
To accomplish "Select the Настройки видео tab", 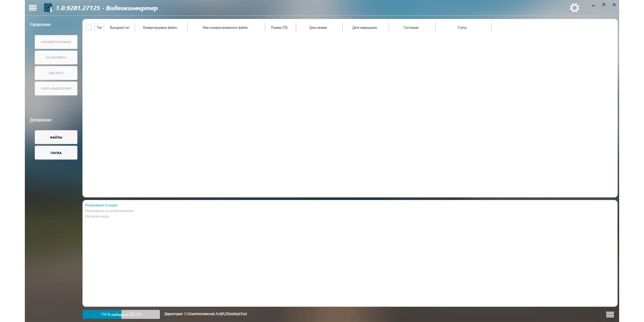I will pyautogui.click(x=97, y=217).
